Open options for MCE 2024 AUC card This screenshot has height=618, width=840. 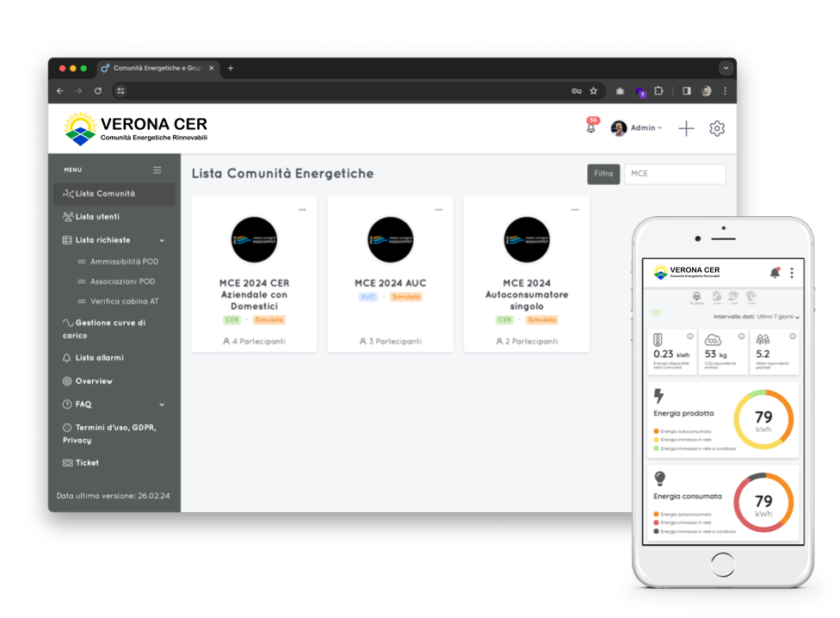pos(438,210)
